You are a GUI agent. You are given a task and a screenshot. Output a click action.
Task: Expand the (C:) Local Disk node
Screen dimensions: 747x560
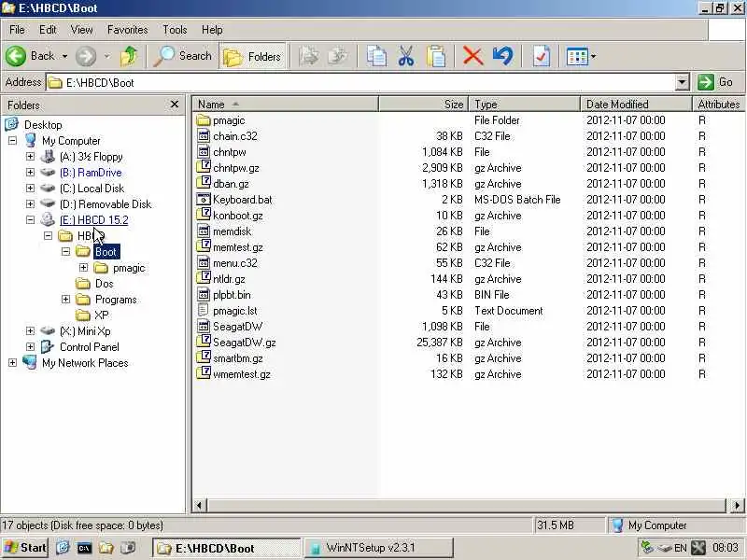(30, 189)
